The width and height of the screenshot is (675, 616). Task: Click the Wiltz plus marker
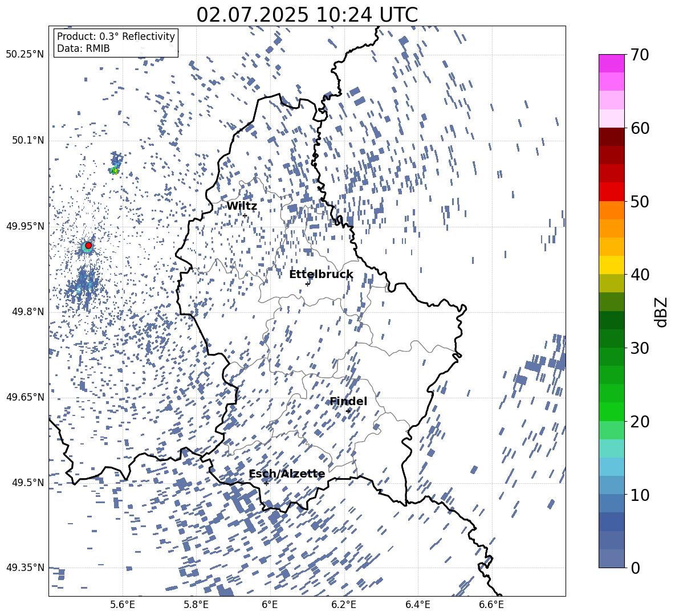point(245,215)
